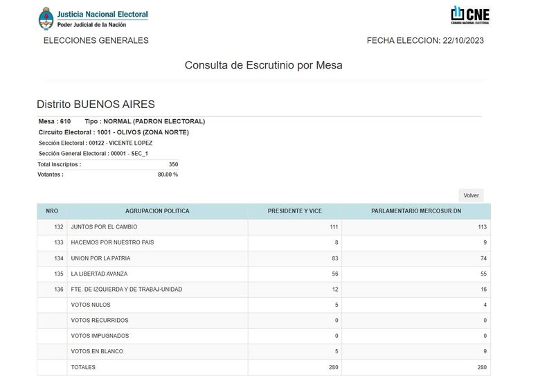This screenshot has height=392, width=547.
Task: Click presidente value 5 for Votos en Blanco
Action: pyautogui.click(x=337, y=351)
